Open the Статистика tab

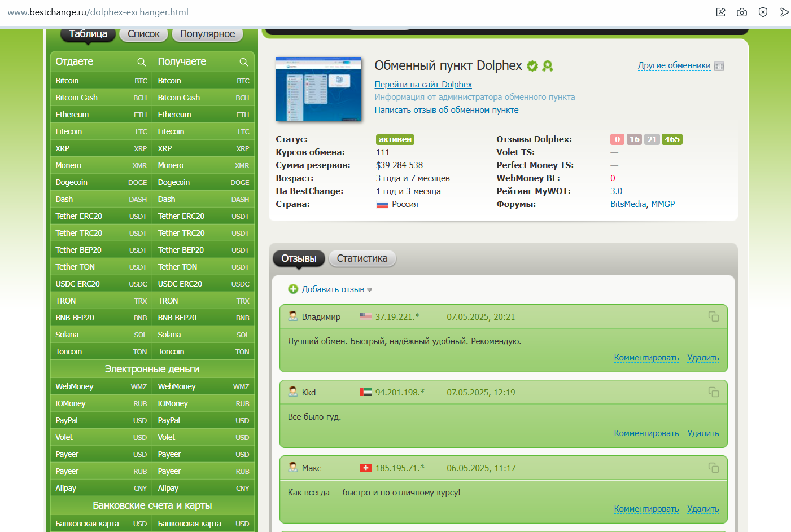tap(362, 258)
